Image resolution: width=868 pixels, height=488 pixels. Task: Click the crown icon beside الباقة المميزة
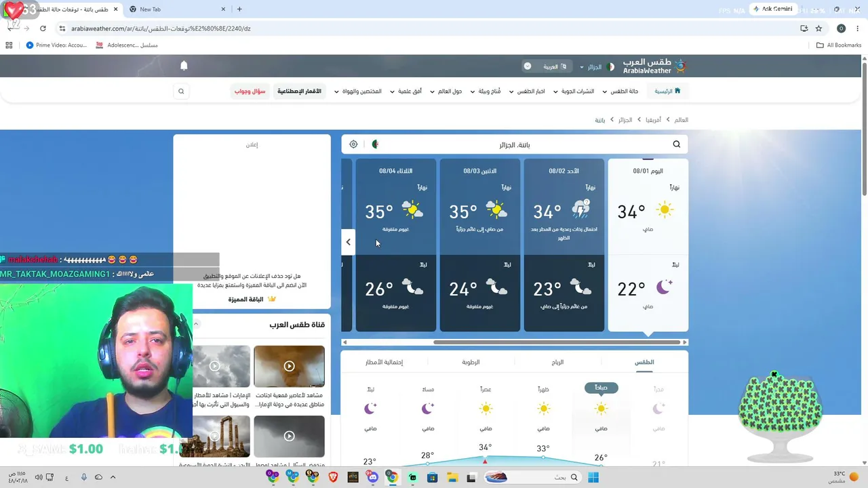click(x=272, y=299)
